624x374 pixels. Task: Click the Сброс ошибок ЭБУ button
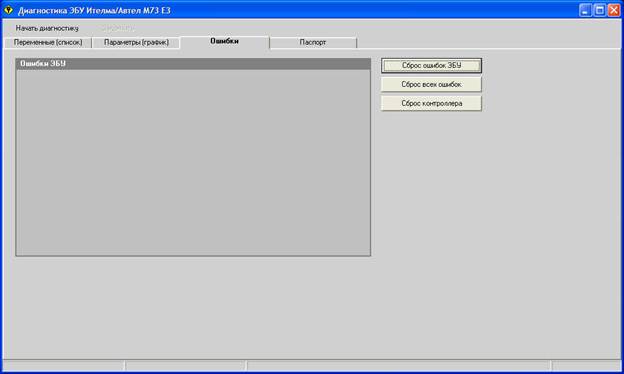coord(431,66)
